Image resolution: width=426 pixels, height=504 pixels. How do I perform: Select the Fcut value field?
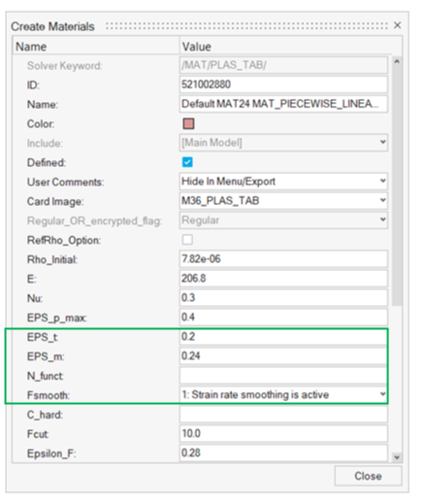[283, 433]
